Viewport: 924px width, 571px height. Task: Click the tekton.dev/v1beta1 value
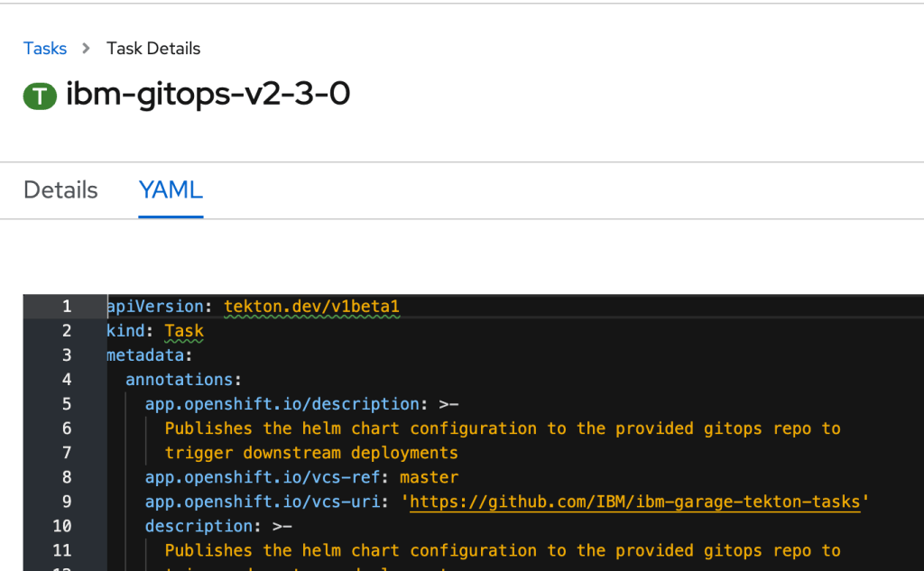pos(311,307)
